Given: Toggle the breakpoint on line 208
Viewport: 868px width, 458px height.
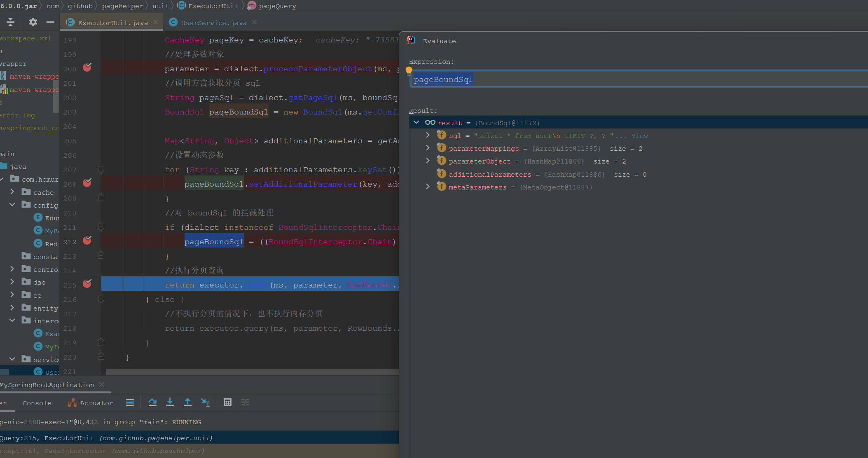Looking at the screenshot, I should [87, 183].
